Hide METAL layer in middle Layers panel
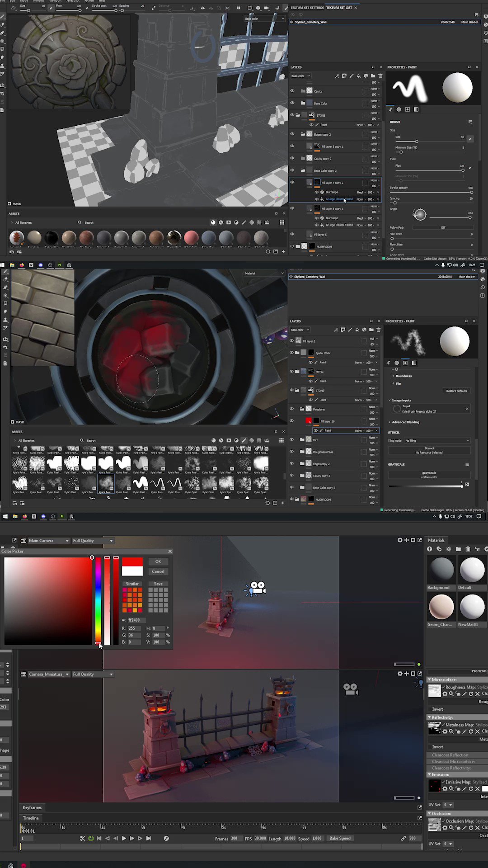This screenshot has height=868, width=488. pyautogui.click(x=291, y=372)
